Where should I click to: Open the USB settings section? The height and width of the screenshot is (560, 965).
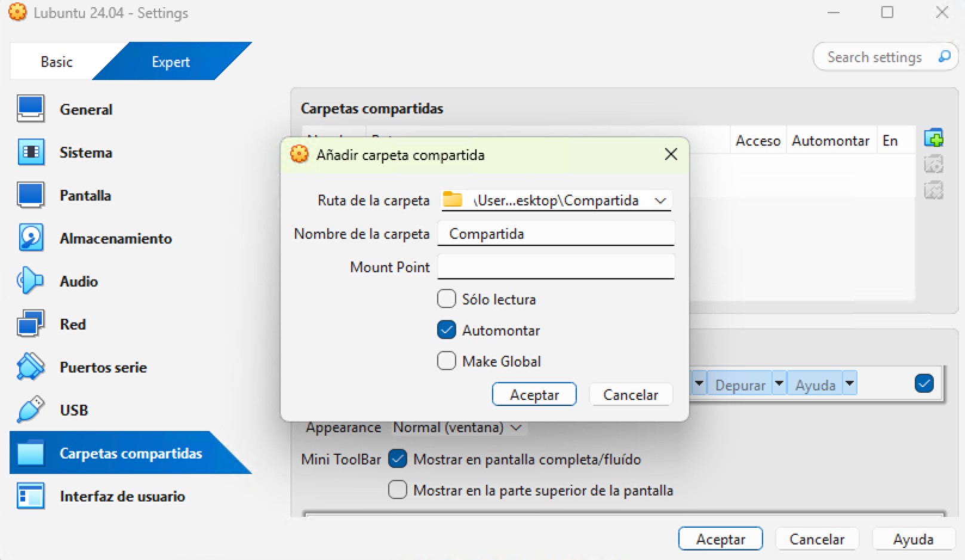[130, 410]
